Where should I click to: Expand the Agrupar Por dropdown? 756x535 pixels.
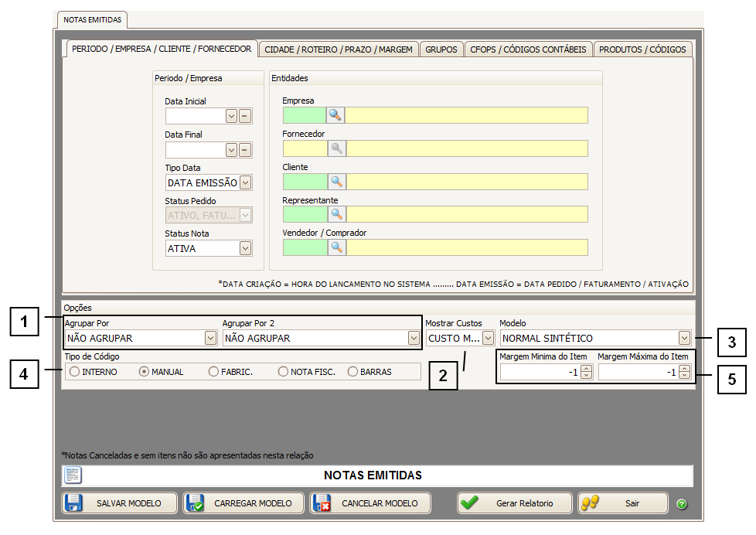point(210,338)
